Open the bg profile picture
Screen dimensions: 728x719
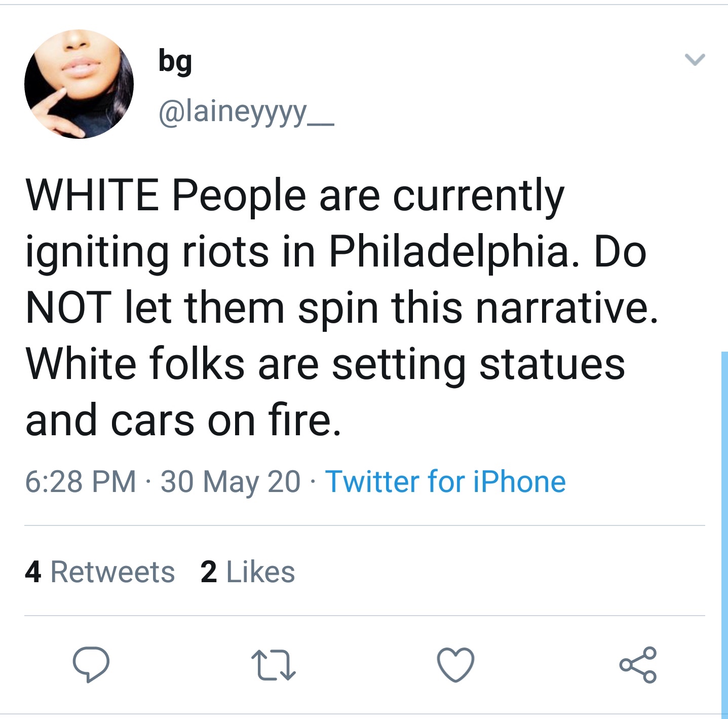pyautogui.click(x=79, y=84)
